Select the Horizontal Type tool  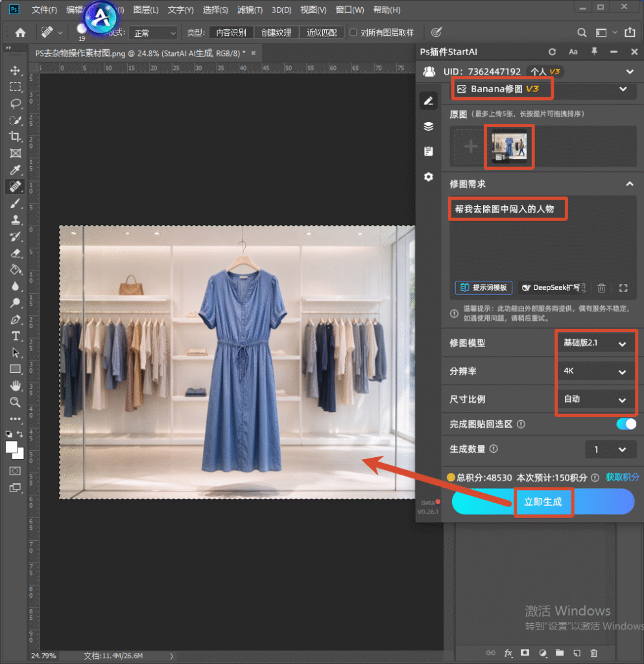[16, 337]
